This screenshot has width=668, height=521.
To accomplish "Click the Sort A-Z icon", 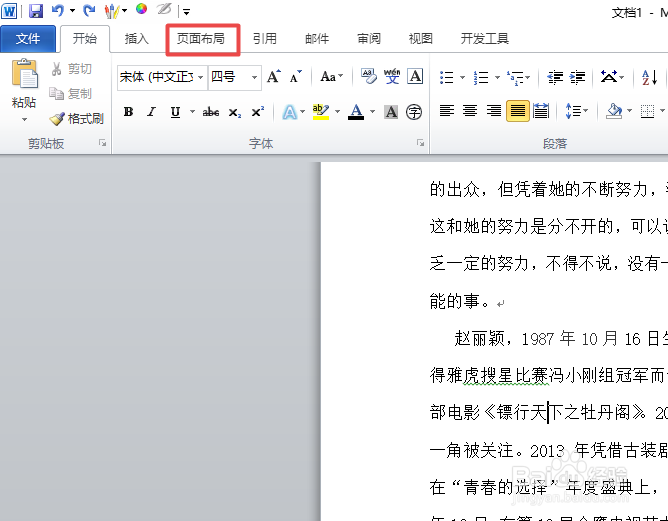I will (650, 78).
